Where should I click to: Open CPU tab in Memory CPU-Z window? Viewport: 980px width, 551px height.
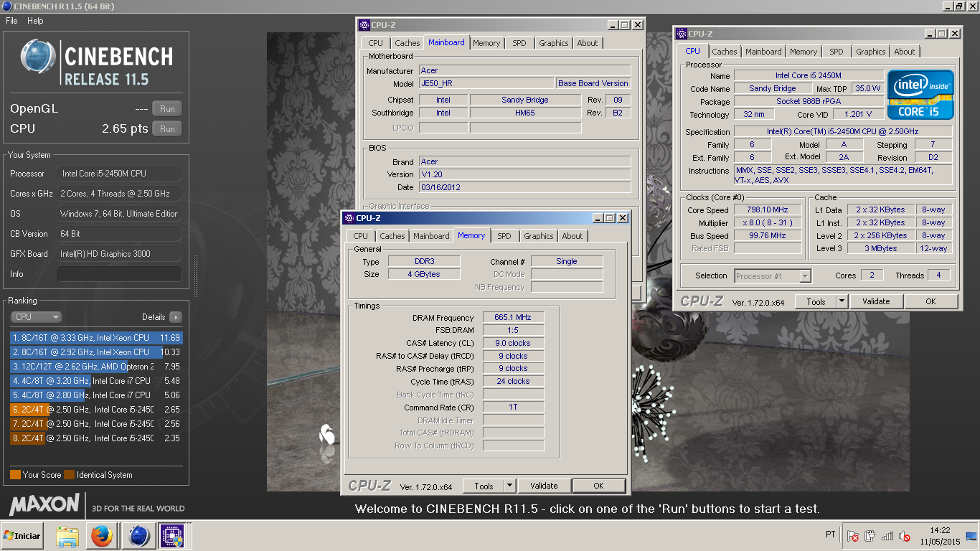(361, 236)
